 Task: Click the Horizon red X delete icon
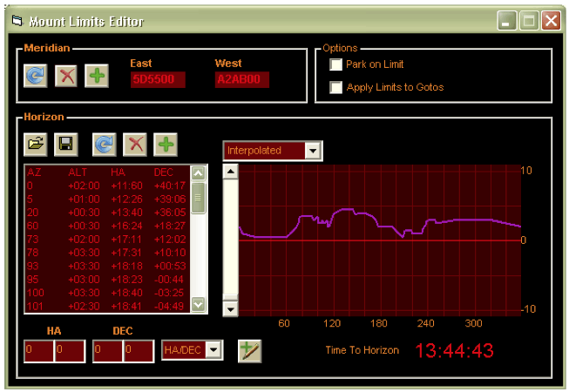click(135, 145)
